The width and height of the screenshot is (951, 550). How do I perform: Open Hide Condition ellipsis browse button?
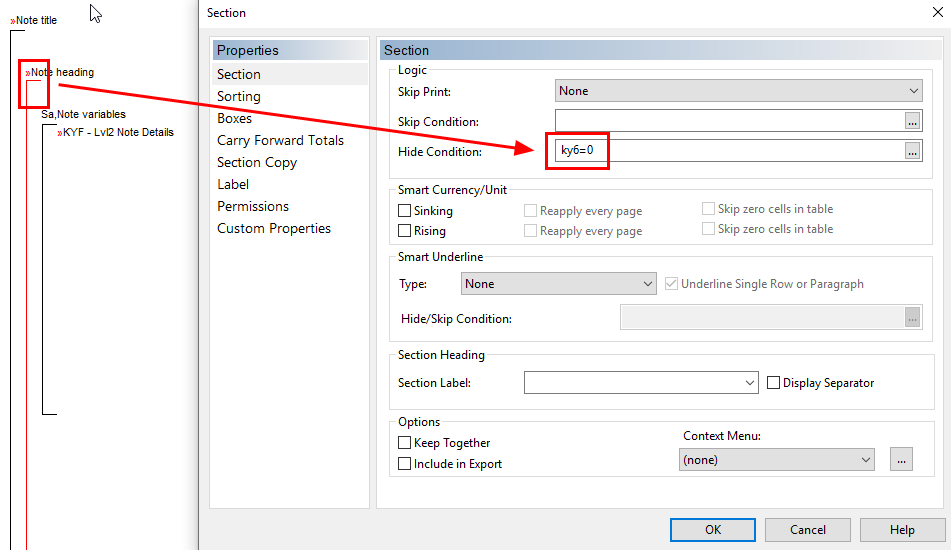coord(912,151)
